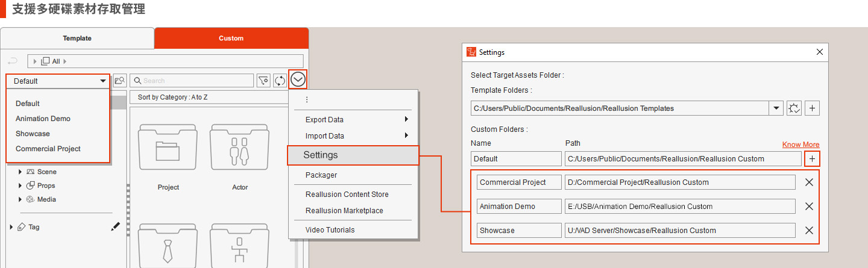The width and height of the screenshot is (868, 268).
Task: Expand the Tag tree node
Action: tap(11, 227)
